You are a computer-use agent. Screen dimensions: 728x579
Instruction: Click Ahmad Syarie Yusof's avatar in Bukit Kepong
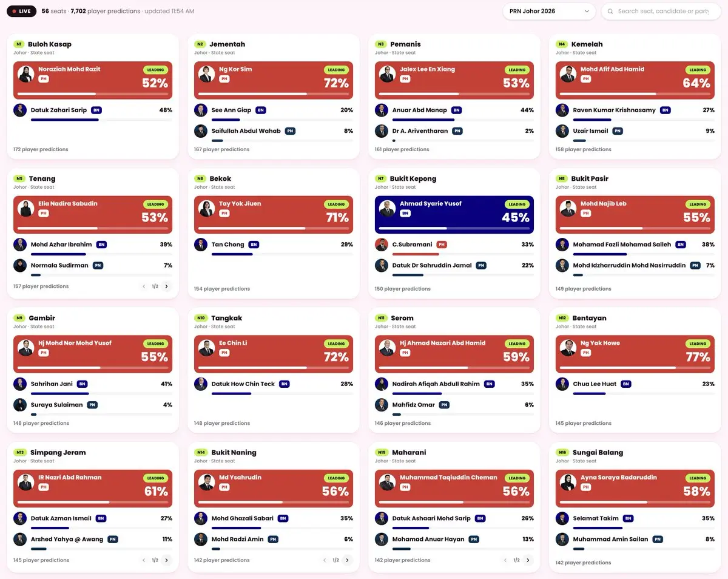(388, 209)
